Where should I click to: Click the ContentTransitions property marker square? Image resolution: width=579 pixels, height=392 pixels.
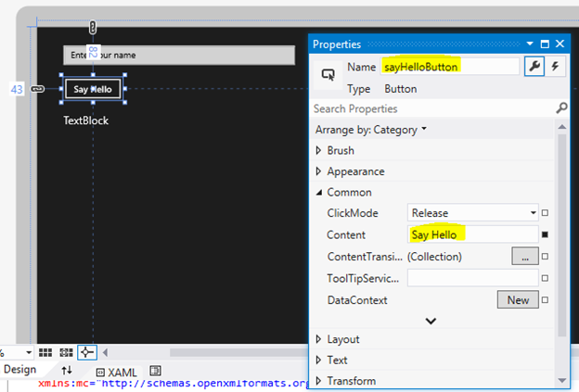pos(545,257)
